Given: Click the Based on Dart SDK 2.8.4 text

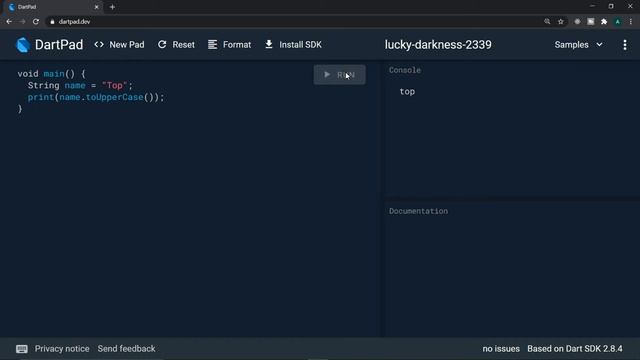Looking at the screenshot, I should (575, 349).
